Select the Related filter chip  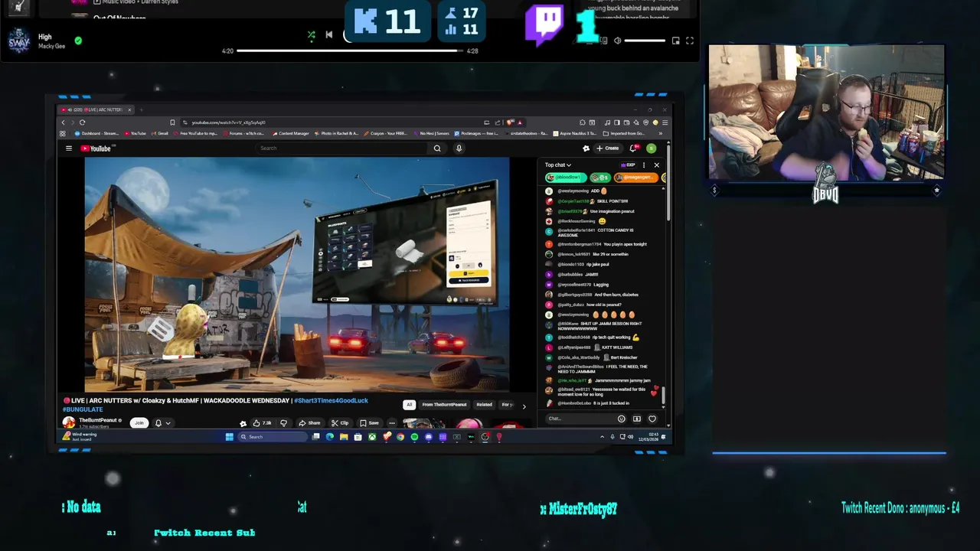coord(484,405)
